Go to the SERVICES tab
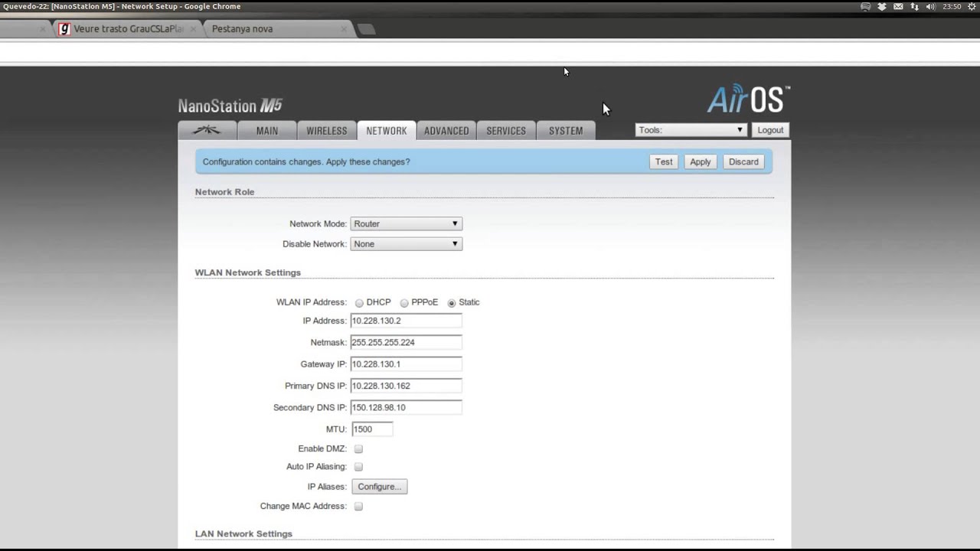This screenshot has height=551, width=980. coord(506,131)
